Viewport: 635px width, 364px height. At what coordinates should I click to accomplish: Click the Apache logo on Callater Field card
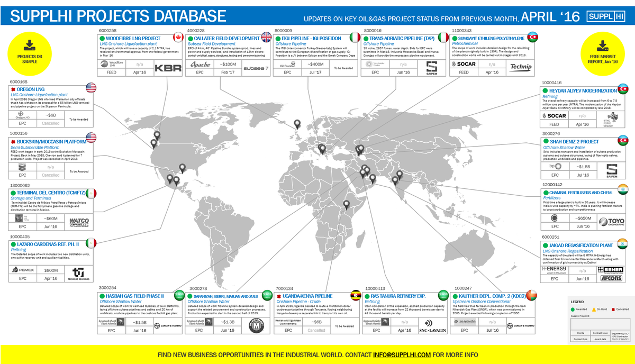pyautogui.click(x=201, y=65)
